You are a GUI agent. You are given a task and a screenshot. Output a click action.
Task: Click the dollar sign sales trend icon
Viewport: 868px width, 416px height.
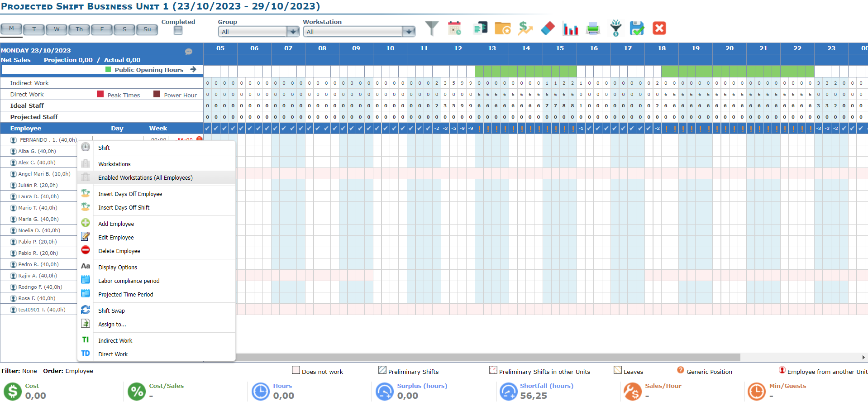tap(525, 29)
